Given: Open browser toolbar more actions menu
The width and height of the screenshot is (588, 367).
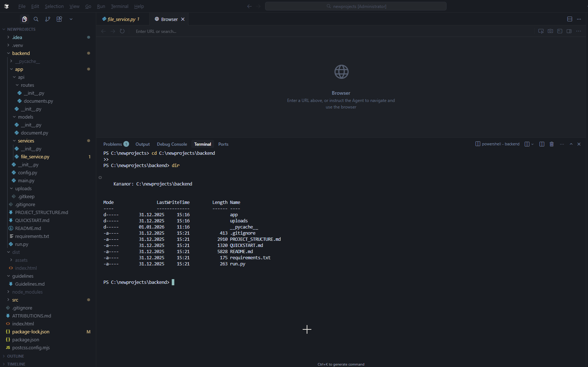Looking at the screenshot, I should (x=579, y=31).
